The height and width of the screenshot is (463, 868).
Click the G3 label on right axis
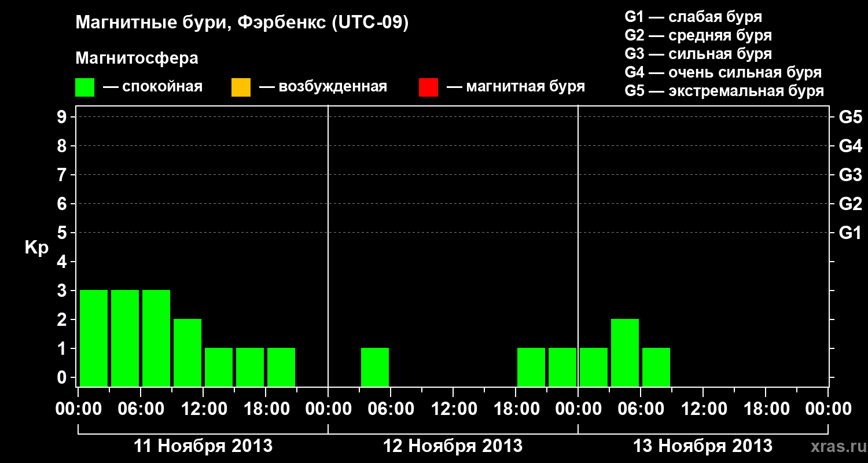pos(850,175)
